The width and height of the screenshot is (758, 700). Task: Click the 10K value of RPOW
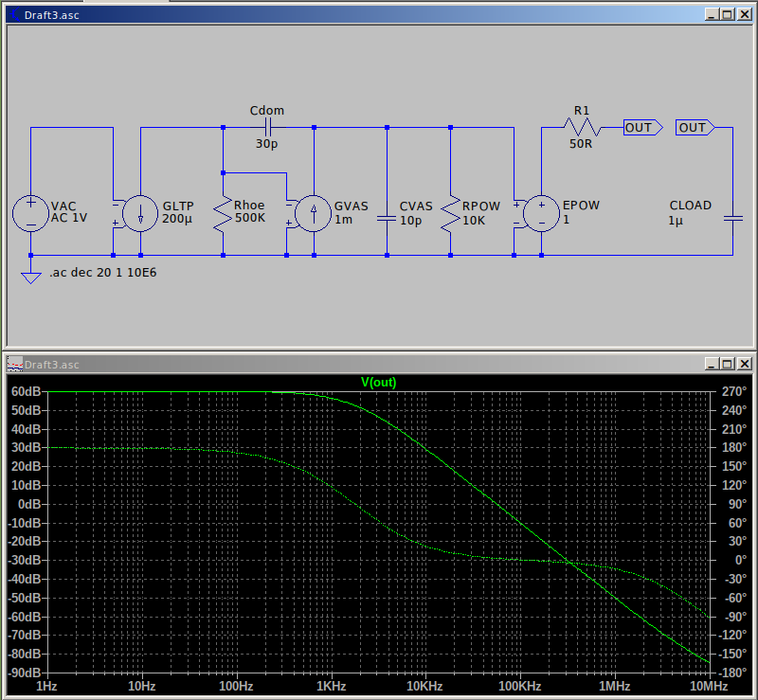click(474, 221)
